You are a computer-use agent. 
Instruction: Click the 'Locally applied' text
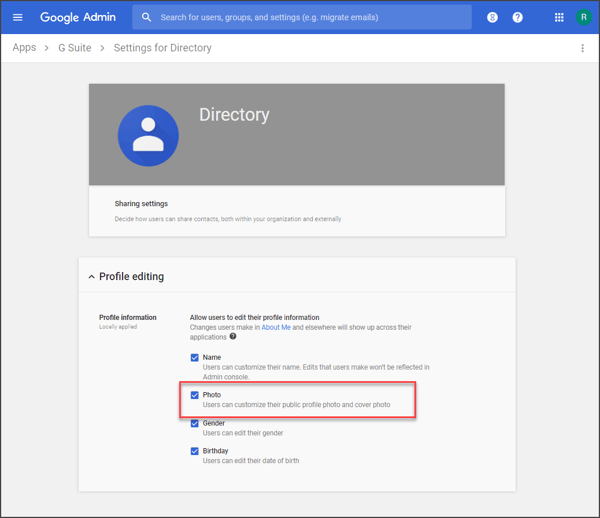pyautogui.click(x=118, y=327)
